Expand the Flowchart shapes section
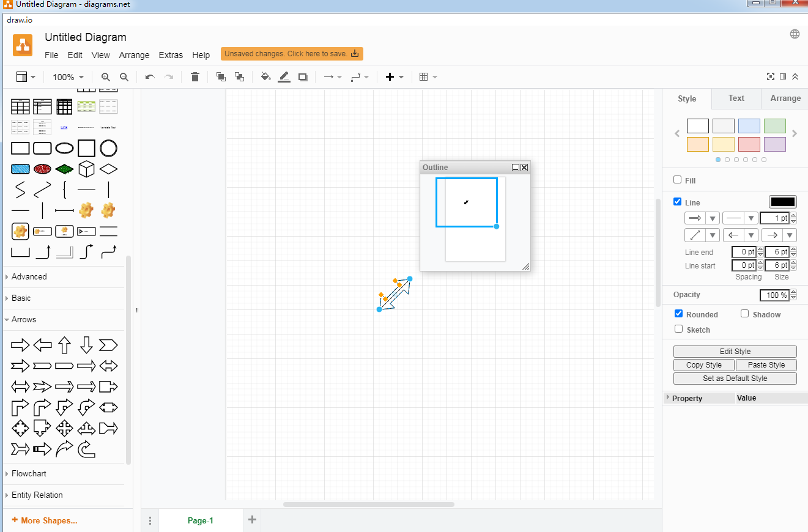The height and width of the screenshot is (532, 808). coord(29,473)
